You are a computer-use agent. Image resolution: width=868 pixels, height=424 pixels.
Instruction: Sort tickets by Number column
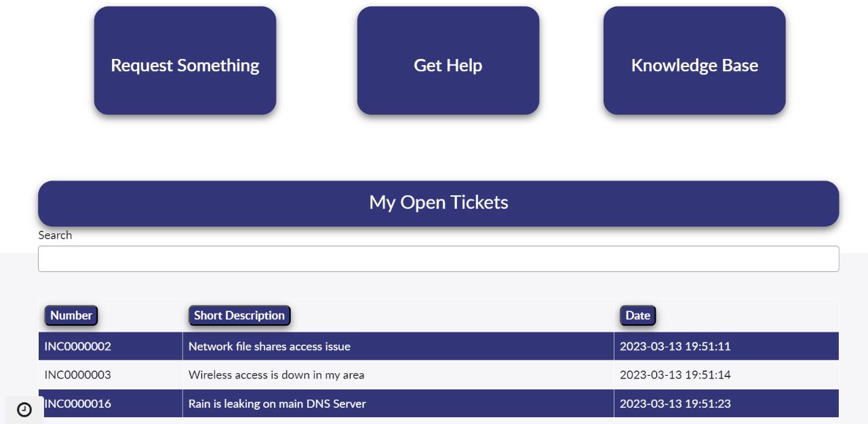71,315
